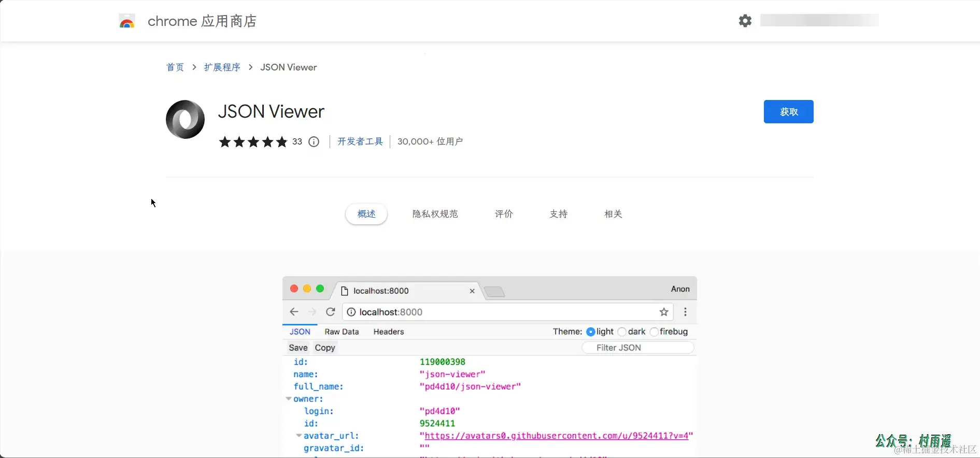Click the Anon profile label

pos(680,289)
